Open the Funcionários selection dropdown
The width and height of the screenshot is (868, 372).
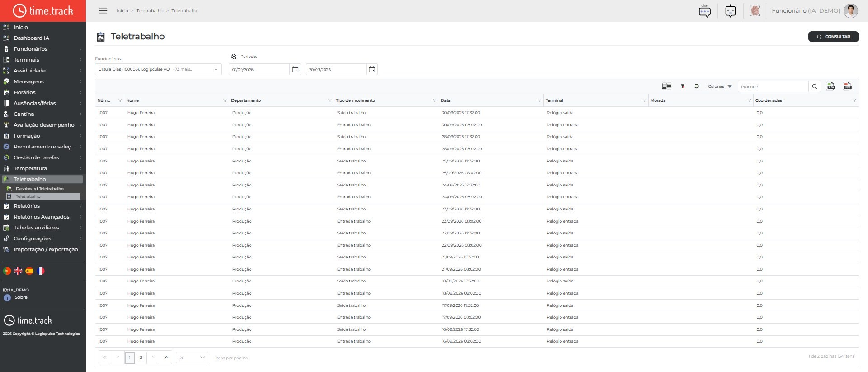pyautogui.click(x=158, y=69)
